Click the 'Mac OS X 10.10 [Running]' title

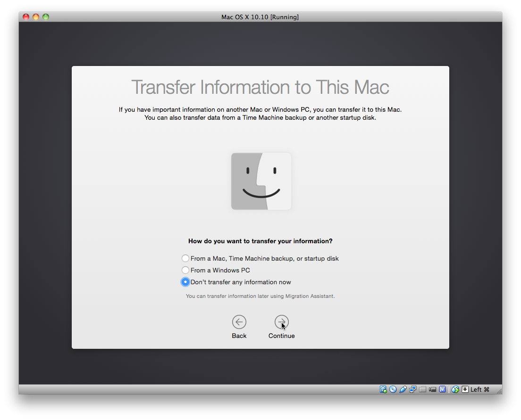coord(260,17)
